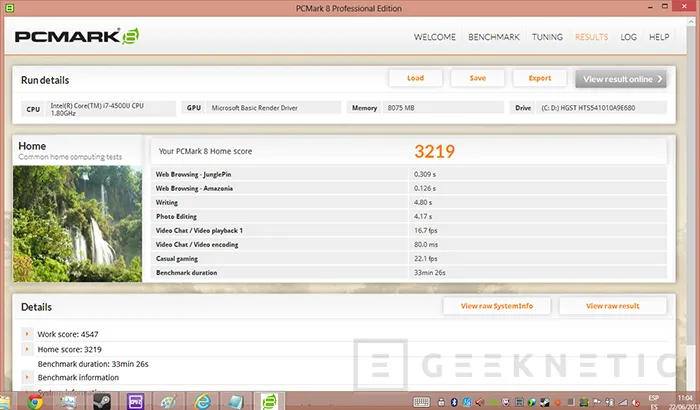
Task: Click View raw result button
Action: pyautogui.click(x=612, y=306)
